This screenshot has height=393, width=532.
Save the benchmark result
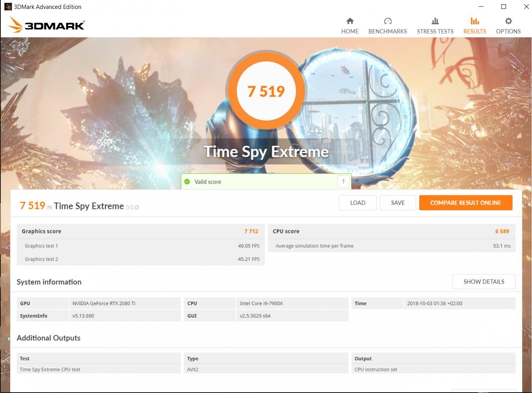[x=398, y=203]
